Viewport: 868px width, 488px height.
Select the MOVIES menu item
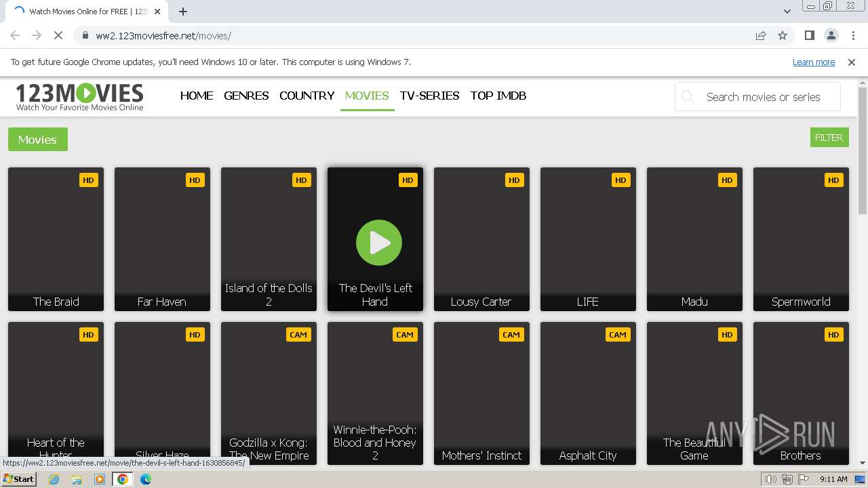coord(367,96)
